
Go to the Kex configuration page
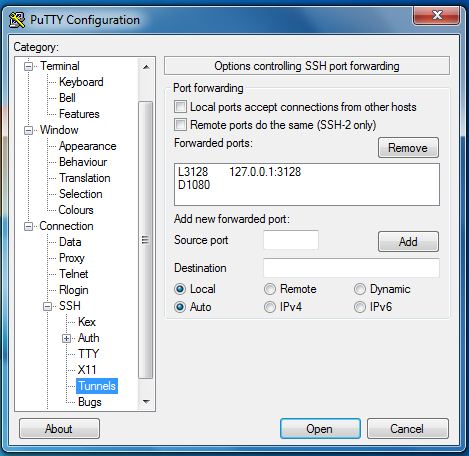click(x=87, y=322)
